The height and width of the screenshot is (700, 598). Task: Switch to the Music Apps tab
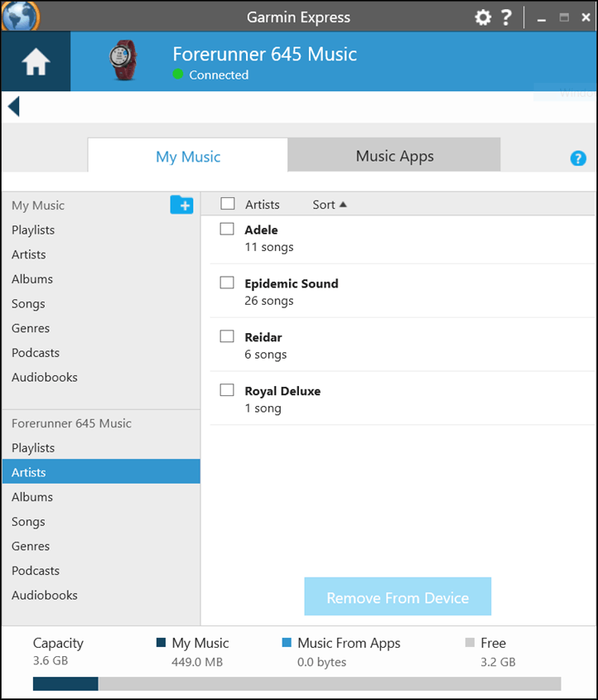coord(394,154)
